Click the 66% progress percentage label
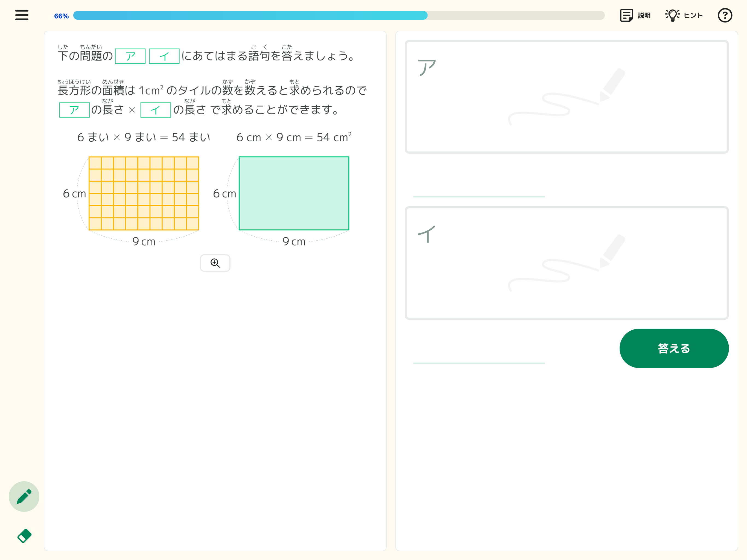747x560 pixels. (61, 16)
